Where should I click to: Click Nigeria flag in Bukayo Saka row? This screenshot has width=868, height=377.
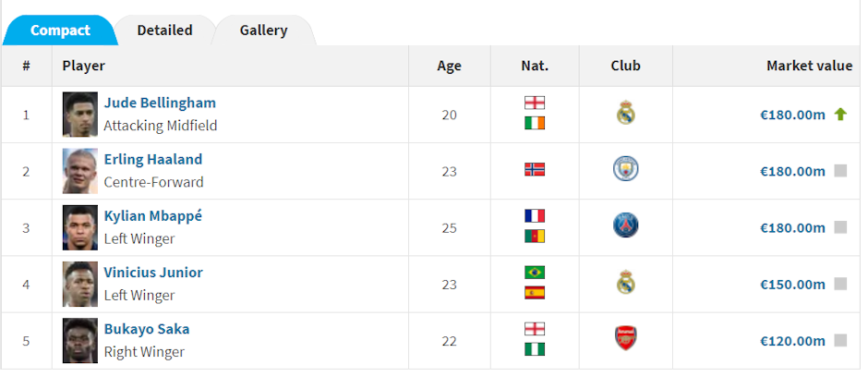coord(535,348)
